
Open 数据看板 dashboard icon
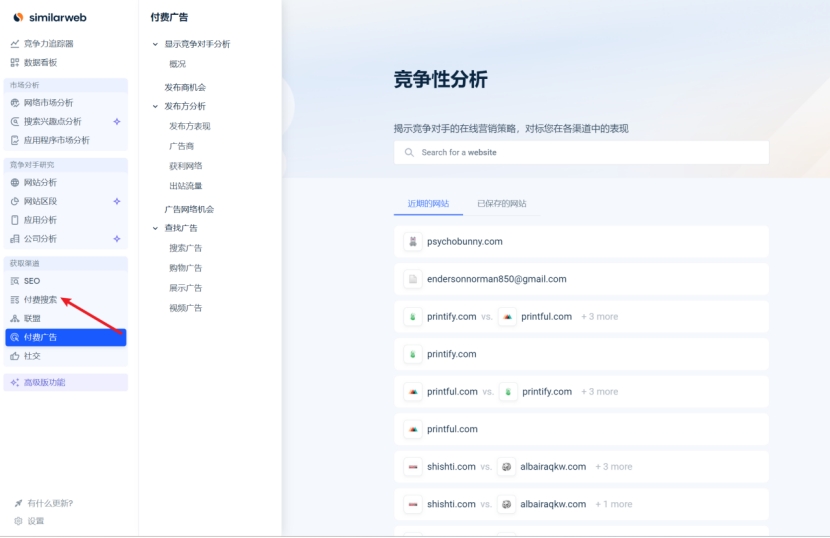point(15,63)
